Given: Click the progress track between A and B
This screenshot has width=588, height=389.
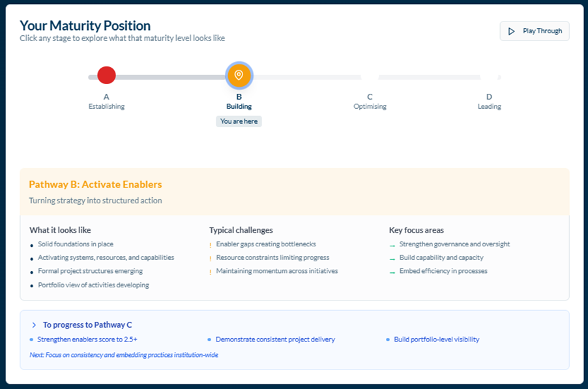Looking at the screenshot, I should coord(169,78).
